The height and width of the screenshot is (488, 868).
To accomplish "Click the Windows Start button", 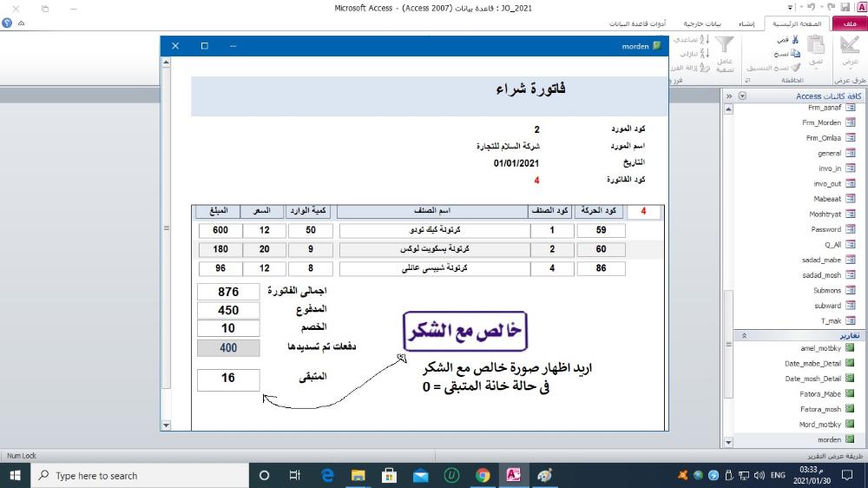I will pos(15,475).
